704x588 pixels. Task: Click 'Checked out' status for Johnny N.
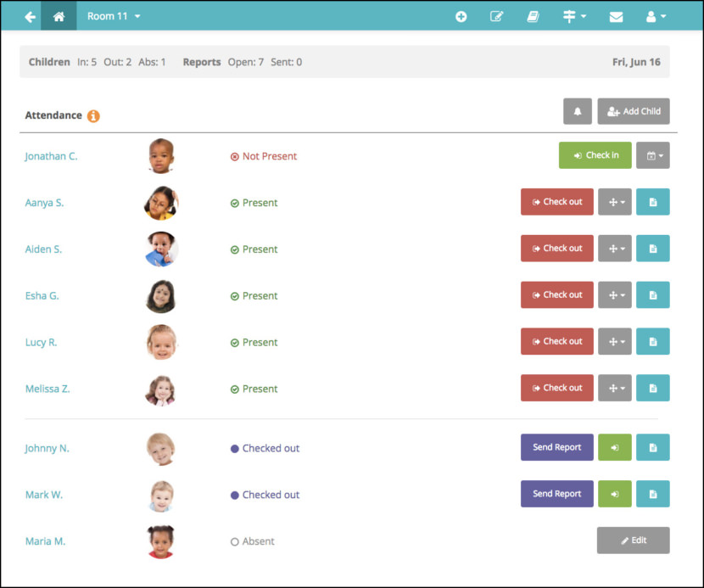coord(265,448)
